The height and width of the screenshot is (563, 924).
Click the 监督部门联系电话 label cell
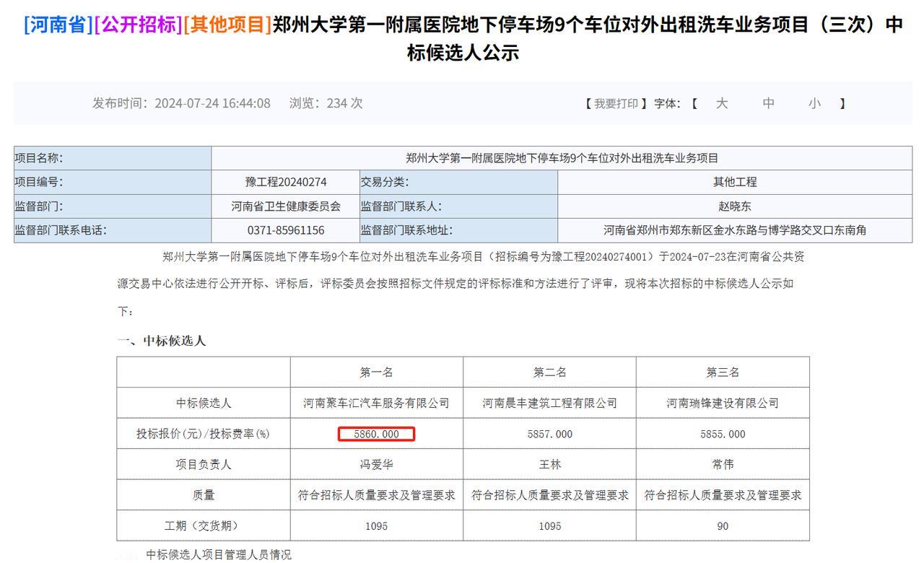point(113,230)
